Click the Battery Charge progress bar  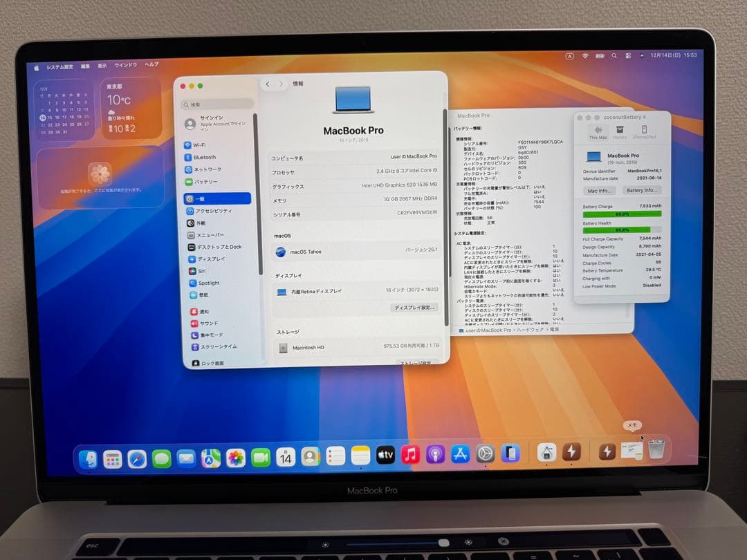tap(622, 214)
